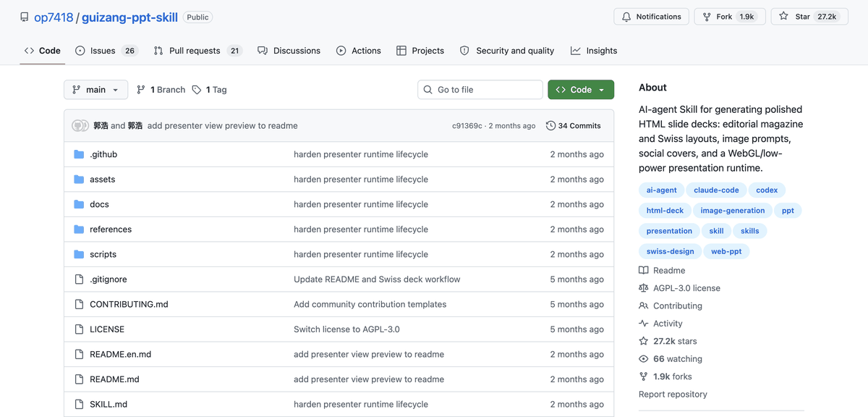This screenshot has height=417, width=868.
Task: Switch to the Code tab
Action: 43,51
